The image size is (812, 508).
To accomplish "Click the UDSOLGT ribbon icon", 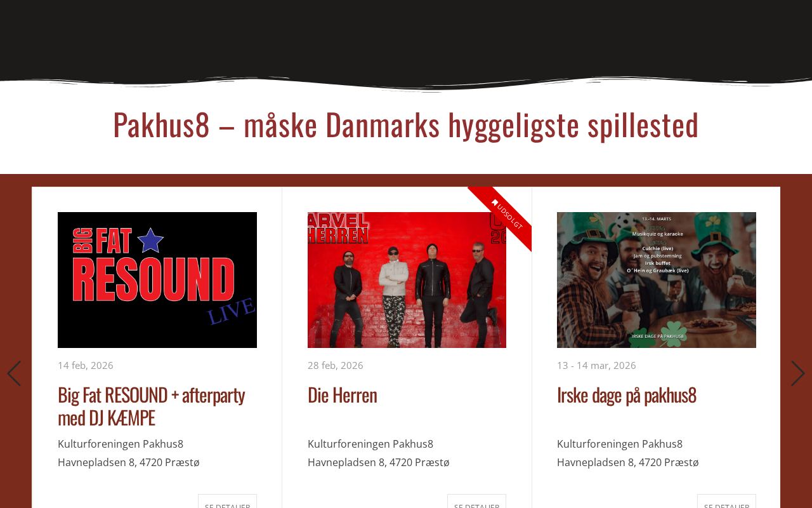I will pyautogui.click(x=495, y=203).
